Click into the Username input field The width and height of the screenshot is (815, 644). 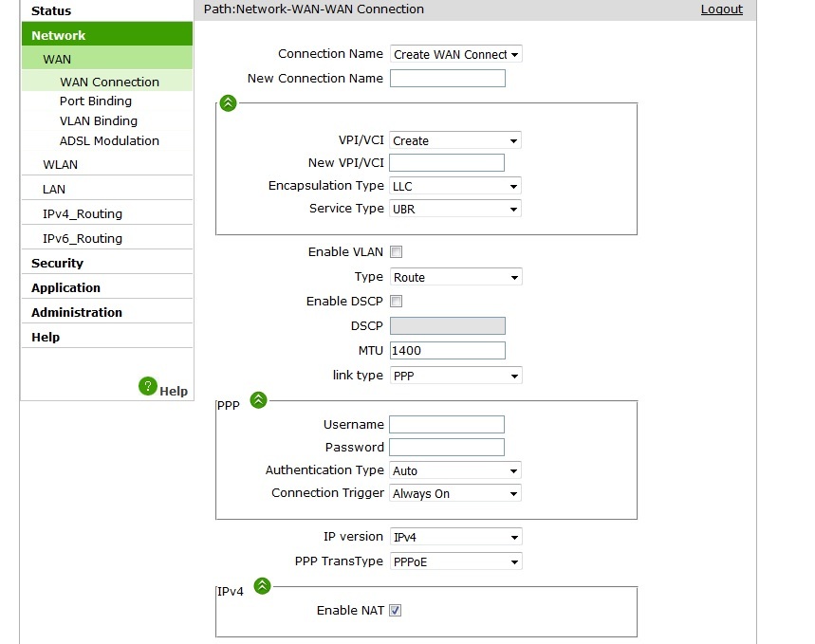447,425
